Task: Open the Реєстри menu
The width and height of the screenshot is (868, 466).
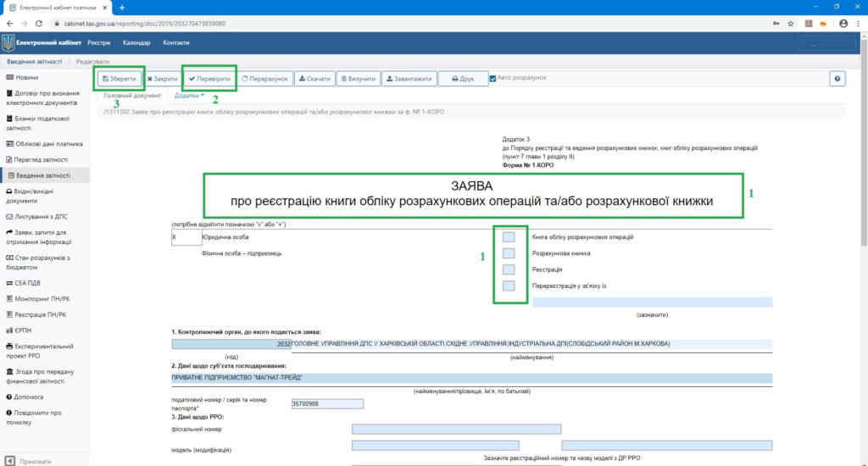Action: click(98, 43)
